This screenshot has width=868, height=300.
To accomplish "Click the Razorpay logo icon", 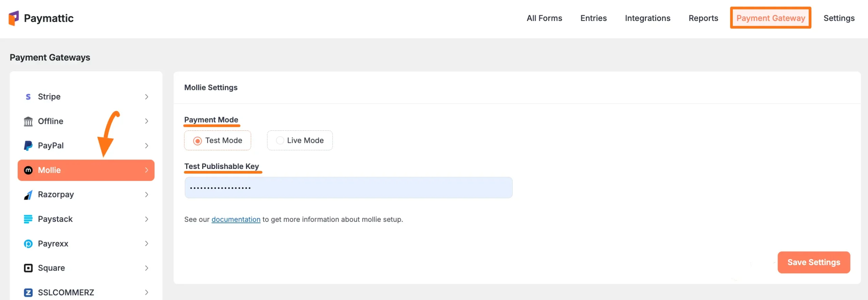I will pos(28,195).
